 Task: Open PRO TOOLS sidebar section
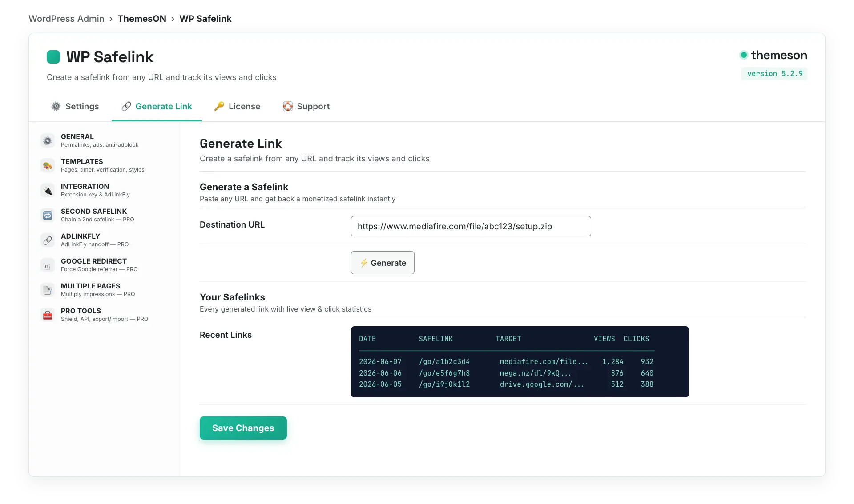pos(104,315)
